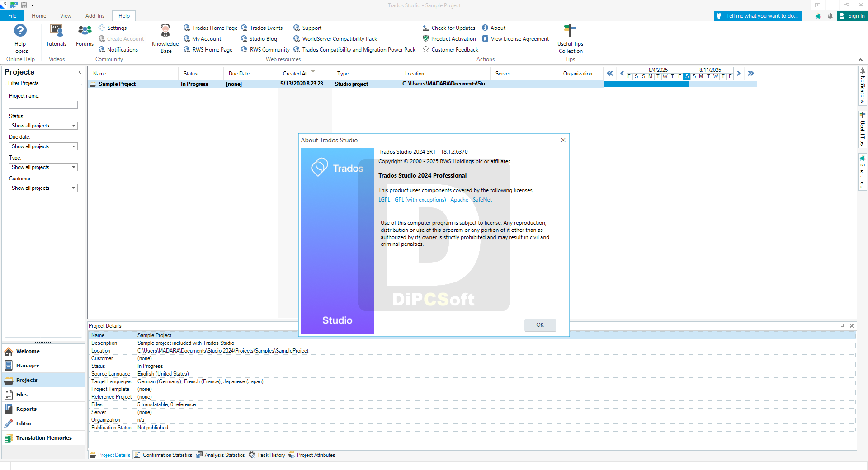Go to the Editor view
This screenshot has height=470, width=868.
click(x=43, y=423)
